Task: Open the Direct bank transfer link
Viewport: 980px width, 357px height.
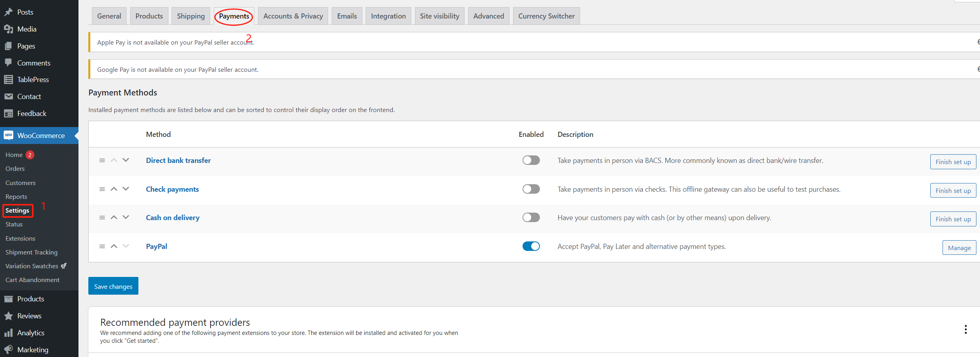Action: [x=178, y=161]
